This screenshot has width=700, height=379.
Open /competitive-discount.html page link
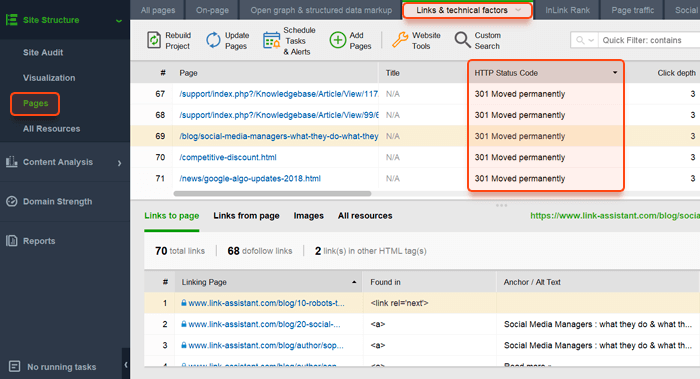pos(228,157)
